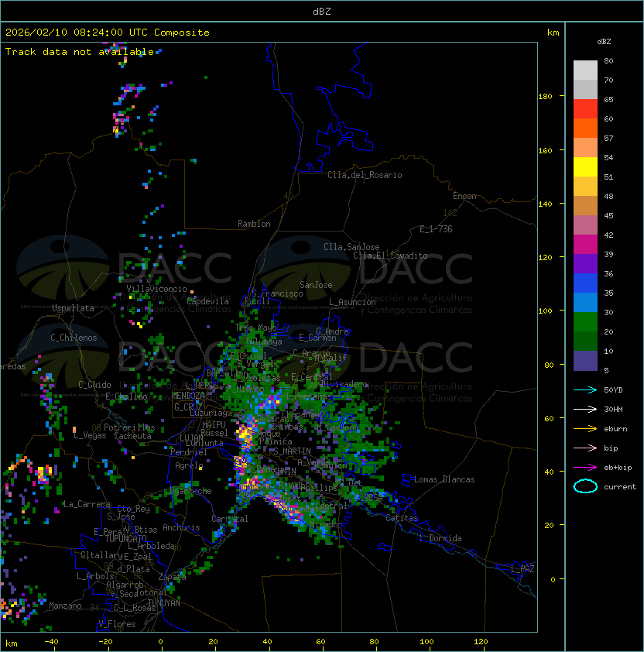644x652 pixels.
Task: Click the C_Chilenos map label
Action: (x=74, y=338)
